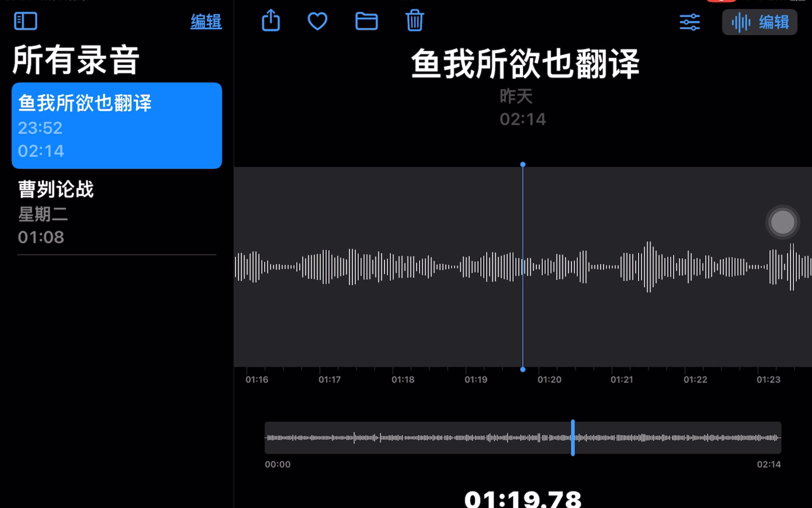Share the recording with the share icon

[271, 20]
